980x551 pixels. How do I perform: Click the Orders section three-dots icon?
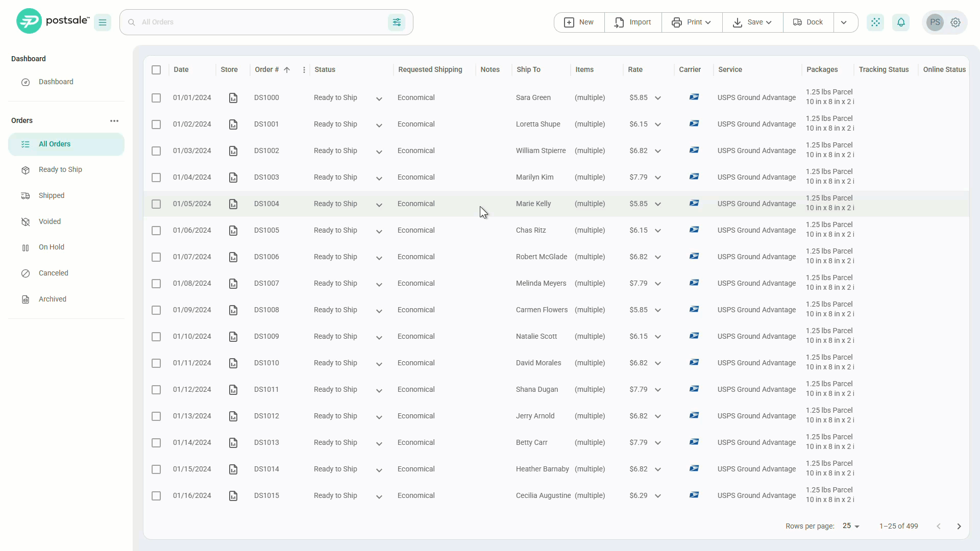pos(114,121)
